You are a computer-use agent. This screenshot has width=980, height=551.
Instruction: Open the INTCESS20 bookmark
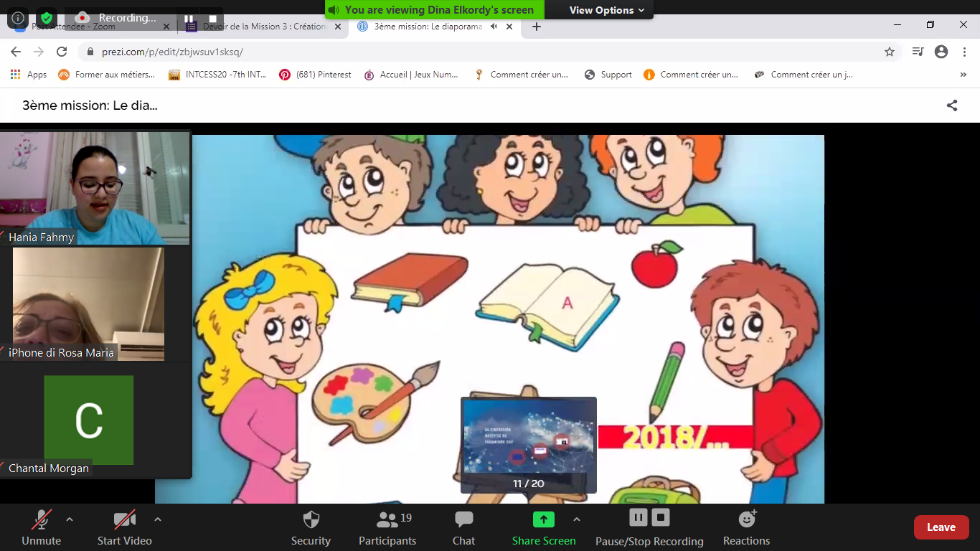pyautogui.click(x=218, y=75)
